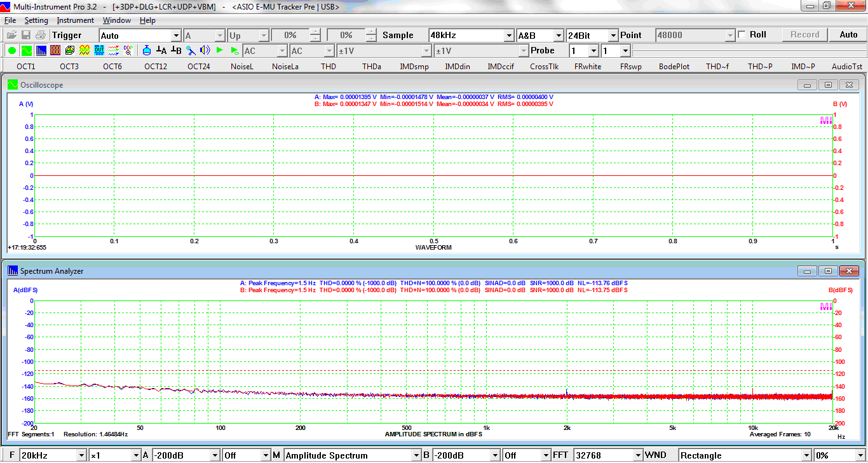Click the Multi-Instrument app icon in title bar
The width and height of the screenshot is (868, 463).
pos(6,6)
